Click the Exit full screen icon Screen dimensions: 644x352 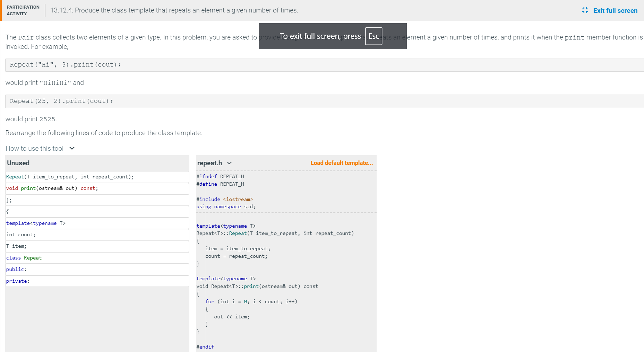click(x=585, y=10)
